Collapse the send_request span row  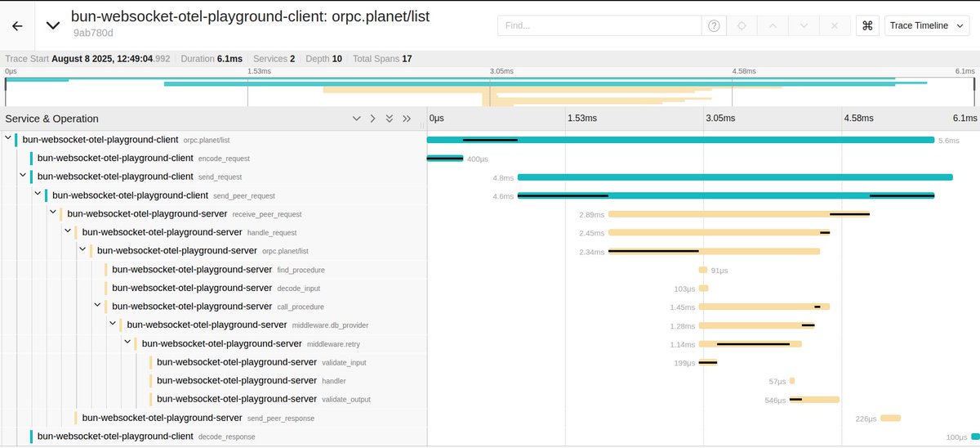[23, 176]
